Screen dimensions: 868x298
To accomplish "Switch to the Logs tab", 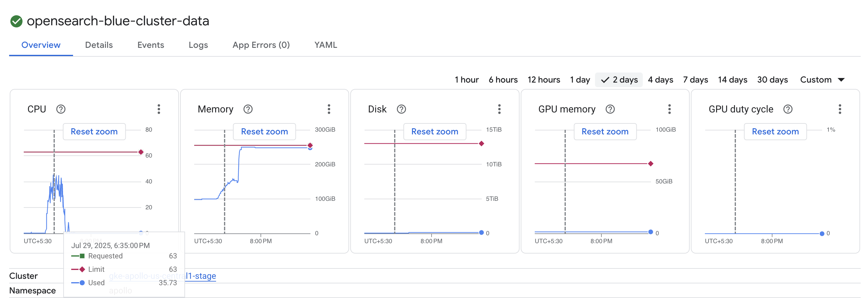I will (198, 45).
